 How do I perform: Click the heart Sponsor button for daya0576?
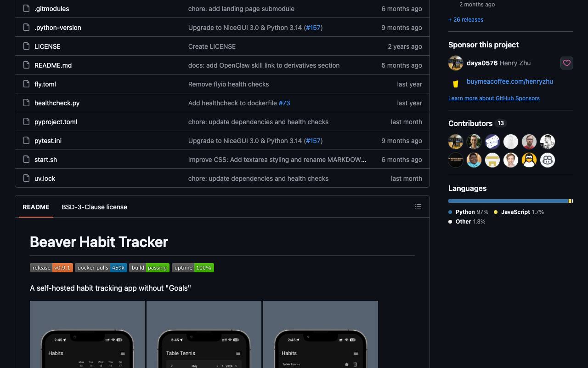567,63
